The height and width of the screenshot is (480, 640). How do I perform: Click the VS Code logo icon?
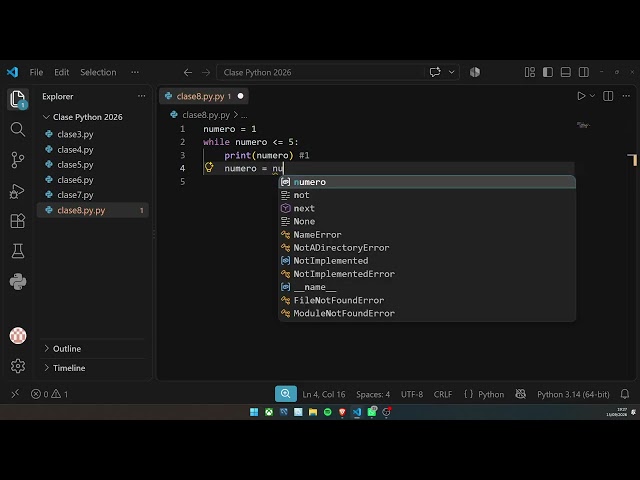pos(12,72)
